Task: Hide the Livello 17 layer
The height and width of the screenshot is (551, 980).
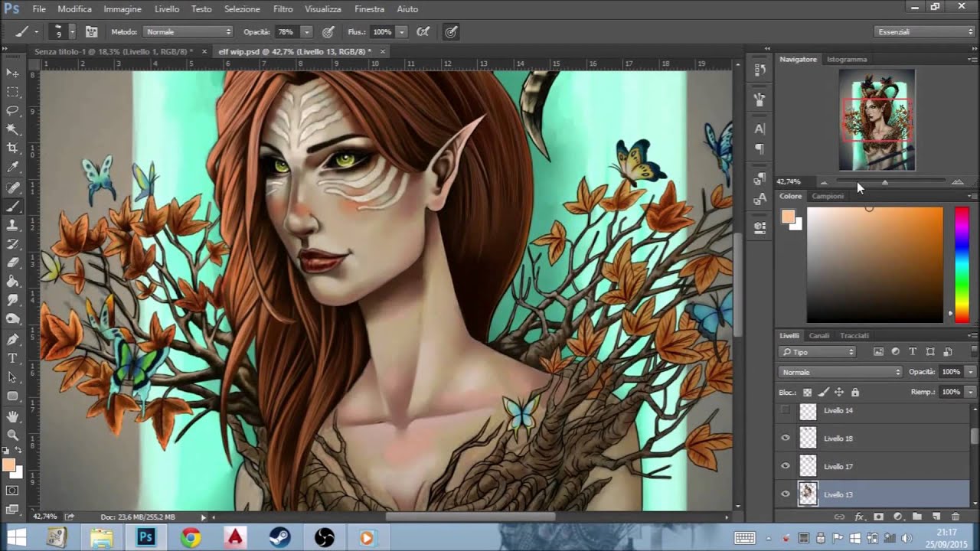Action: click(785, 466)
